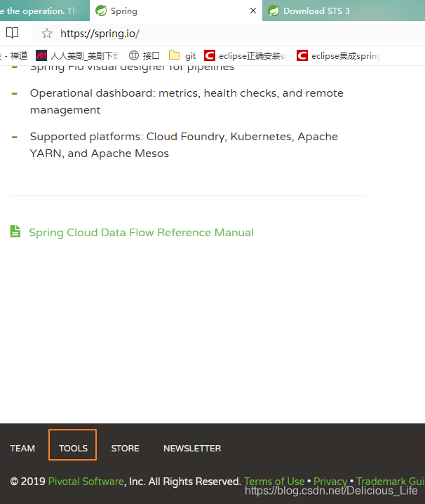
Task: Click the 人人美剧 bookmark favicon
Action: click(x=41, y=55)
